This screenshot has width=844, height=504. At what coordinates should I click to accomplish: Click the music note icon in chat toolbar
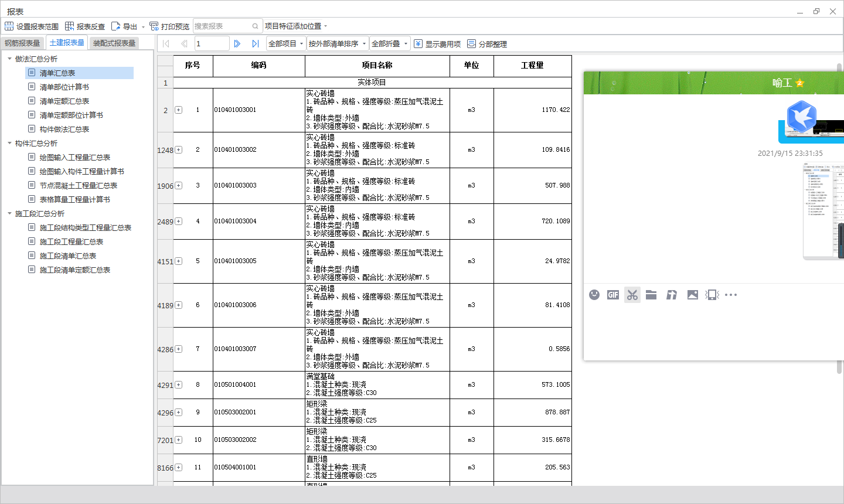tap(672, 295)
